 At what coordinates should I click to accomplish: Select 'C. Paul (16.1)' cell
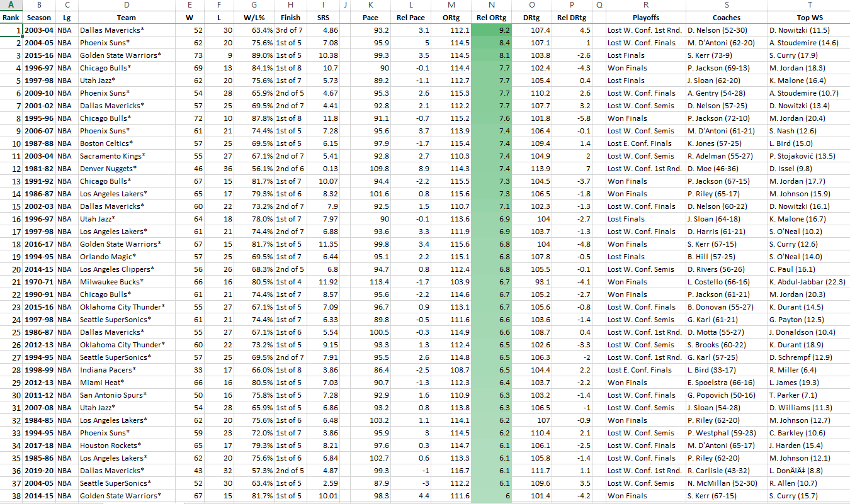pos(808,269)
